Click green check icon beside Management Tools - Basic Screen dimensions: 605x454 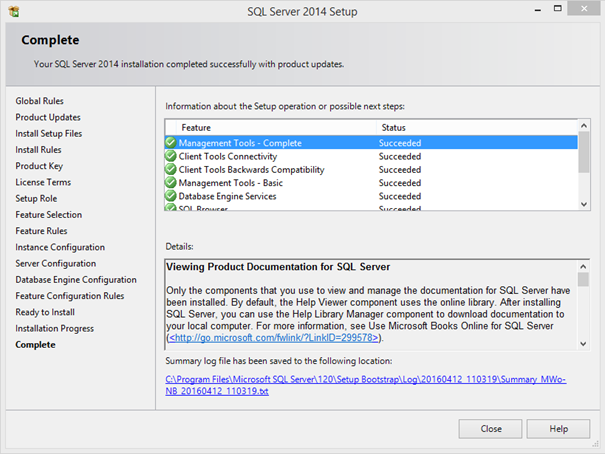pyautogui.click(x=171, y=182)
